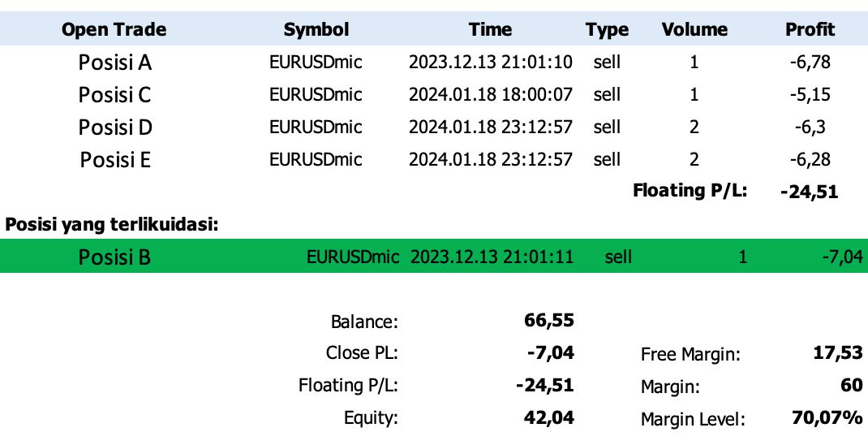Click the Close PL value -7,04
This screenshot has height=445, width=868.
point(550,352)
